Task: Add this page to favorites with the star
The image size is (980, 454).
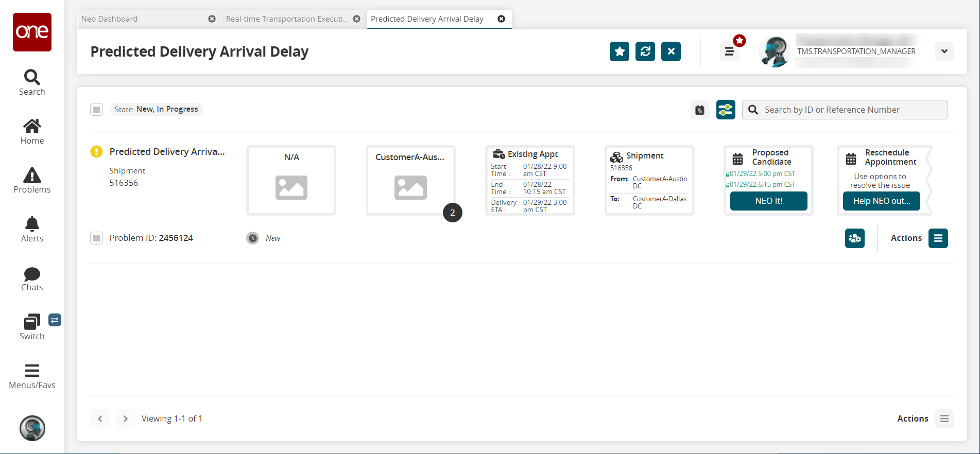Action: click(x=620, y=51)
